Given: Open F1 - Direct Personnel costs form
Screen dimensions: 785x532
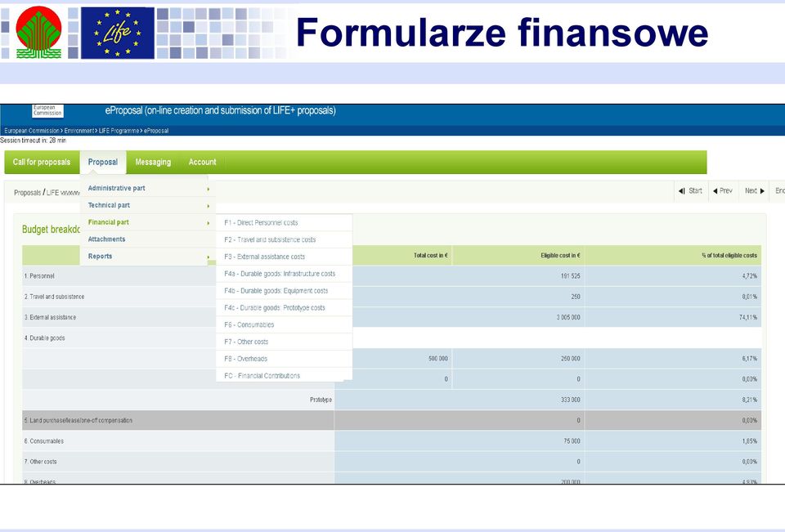Looking at the screenshot, I should pos(284,223).
